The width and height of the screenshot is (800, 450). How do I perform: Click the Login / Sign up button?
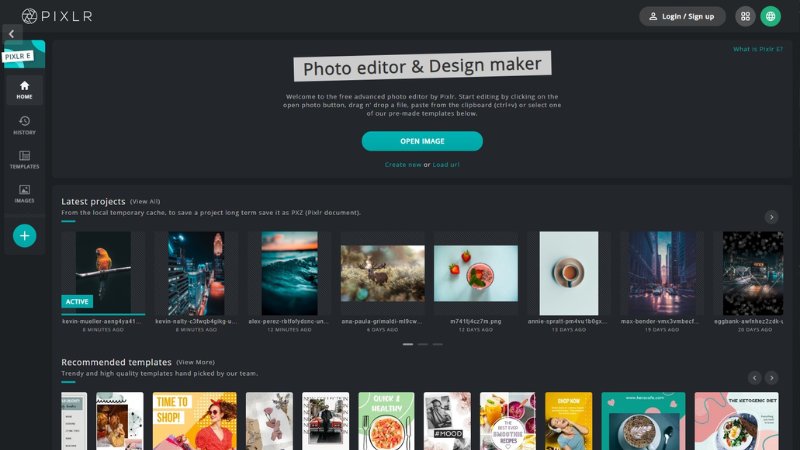(682, 16)
